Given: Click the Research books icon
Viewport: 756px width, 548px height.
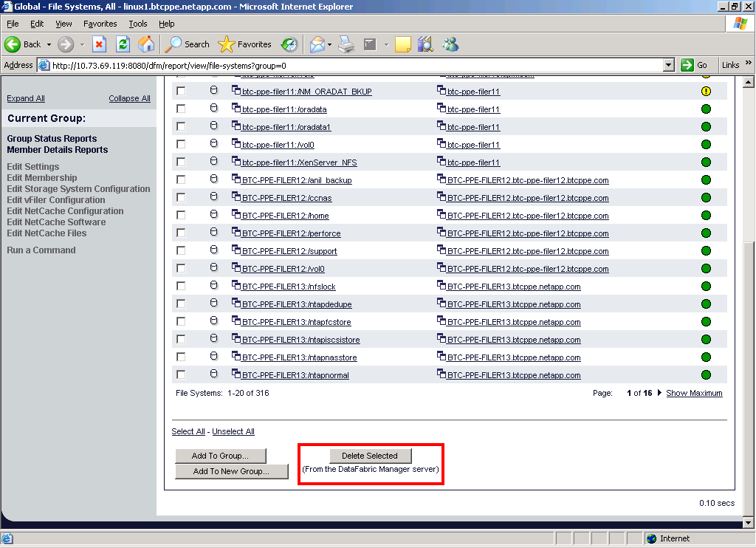Looking at the screenshot, I should coord(426,44).
